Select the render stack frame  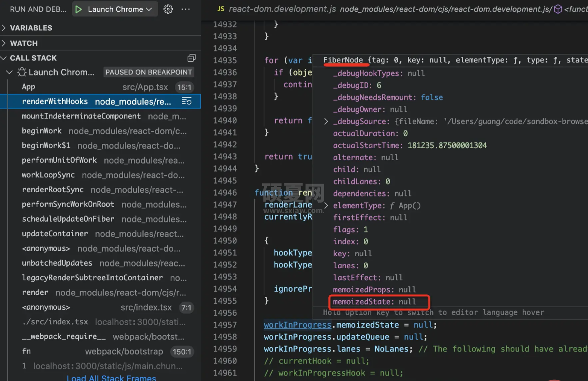pos(100,293)
